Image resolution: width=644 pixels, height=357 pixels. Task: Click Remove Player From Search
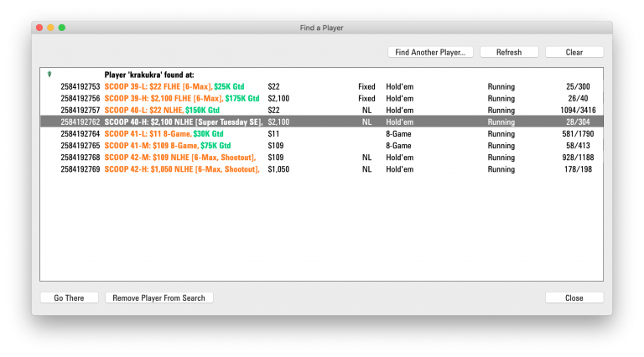tap(159, 297)
